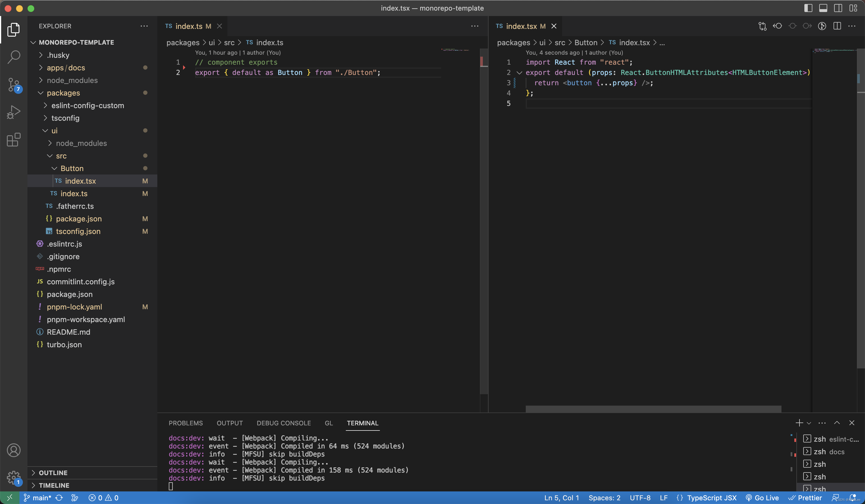
Task: Select the zsh eslint-c... terminal
Action: [831, 439]
